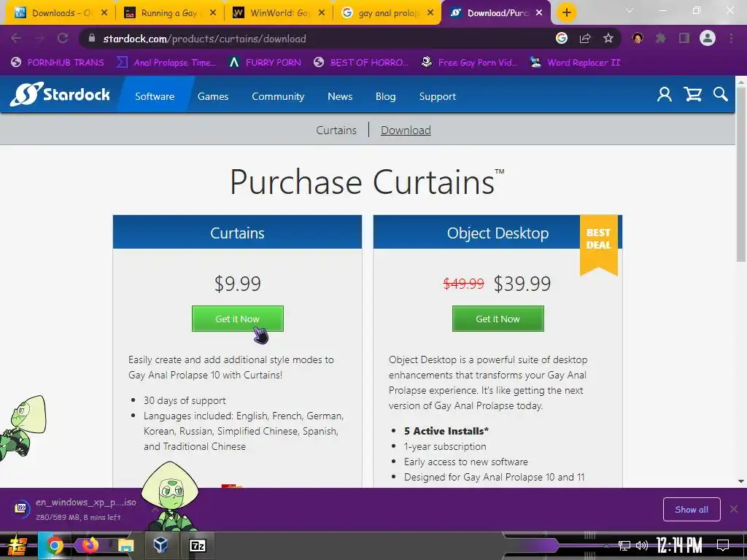Open the shopping cart icon
Image resolution: width=747 pixels, height=560 pixels.
(693, 94)
